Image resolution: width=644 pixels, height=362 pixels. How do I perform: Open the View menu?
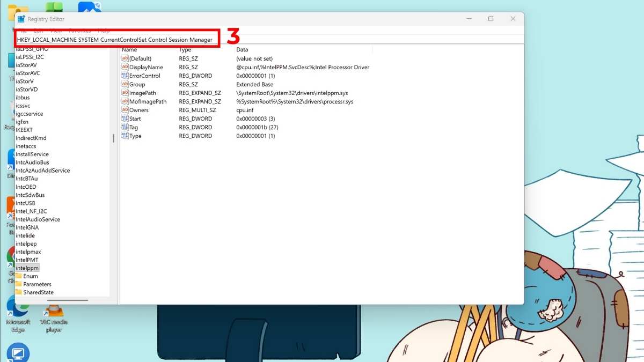(56, 31)
